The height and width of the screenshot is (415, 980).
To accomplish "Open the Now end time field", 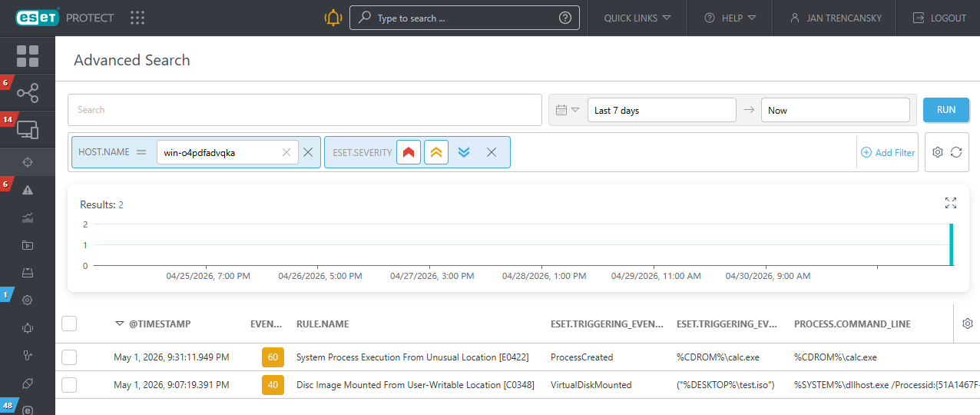I will pos(836,110).
